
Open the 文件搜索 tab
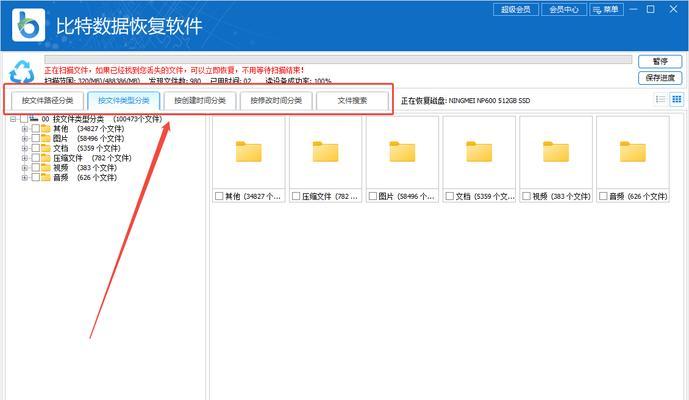click(x=352, y=101)
